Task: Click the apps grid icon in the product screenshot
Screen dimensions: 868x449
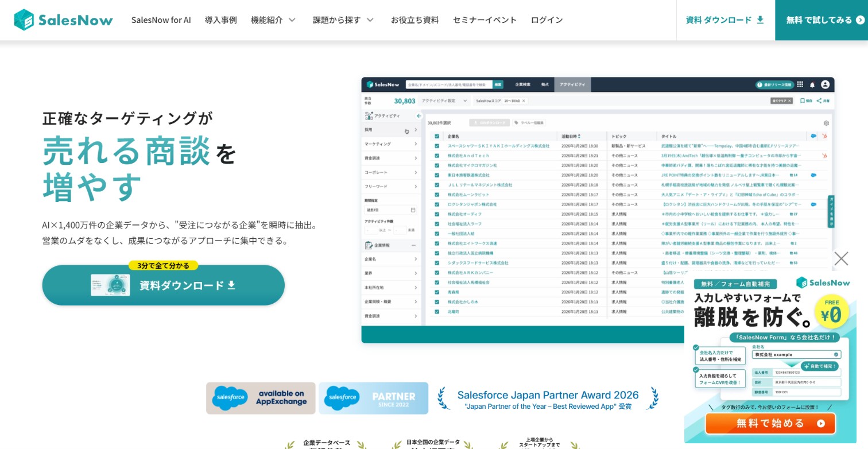Action: pos(800,84)
